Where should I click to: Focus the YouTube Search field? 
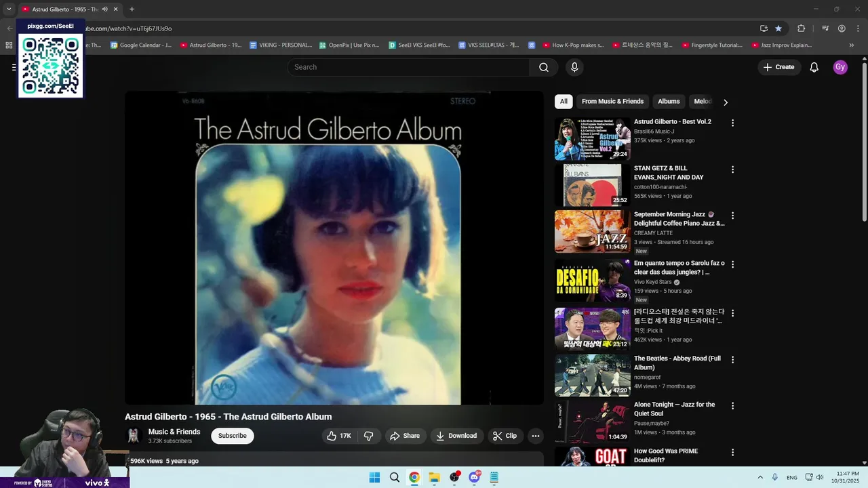408,67
